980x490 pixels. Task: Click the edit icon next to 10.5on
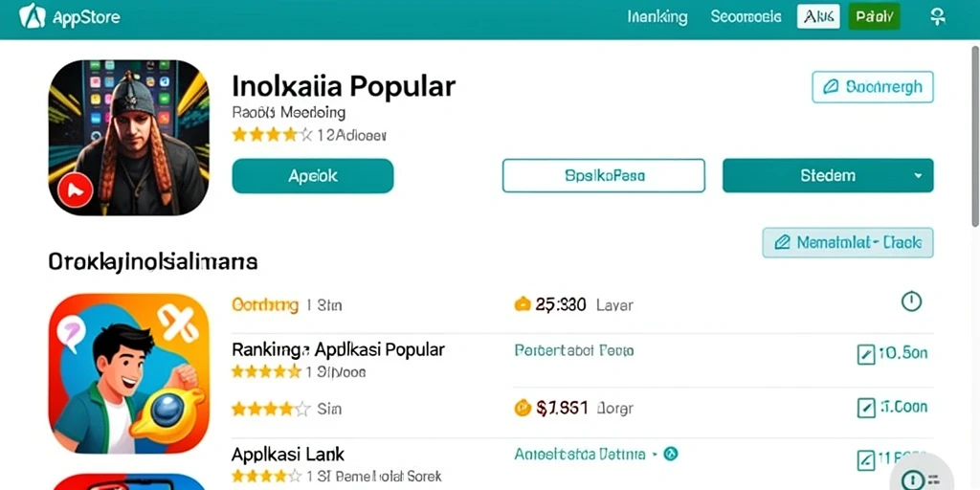pos(864,355)
